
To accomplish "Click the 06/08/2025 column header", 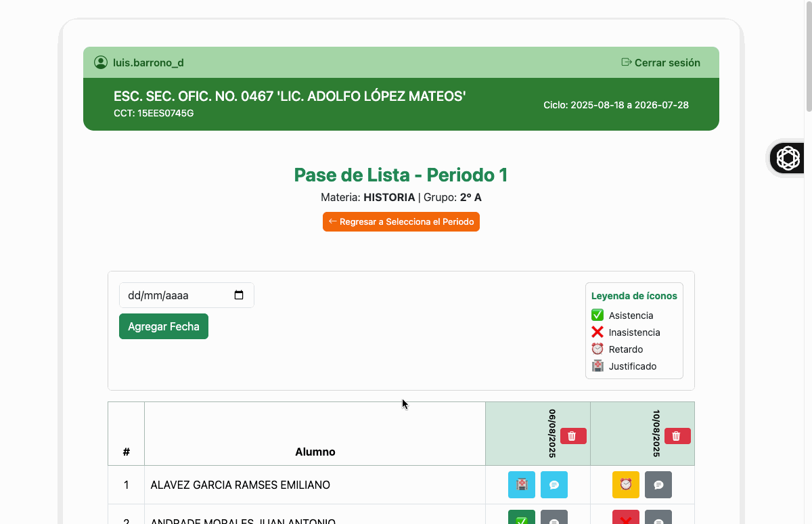I will tap(551, 433).
